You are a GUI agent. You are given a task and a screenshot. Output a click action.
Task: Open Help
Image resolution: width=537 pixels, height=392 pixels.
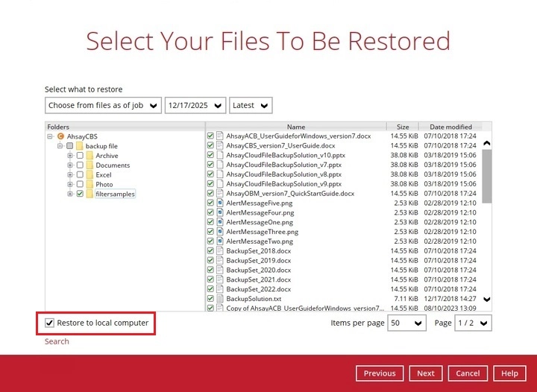[509, 373]
